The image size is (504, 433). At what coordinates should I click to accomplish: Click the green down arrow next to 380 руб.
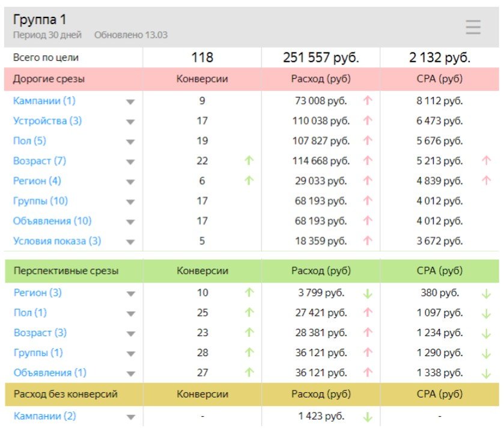click(x=487, y=293)
